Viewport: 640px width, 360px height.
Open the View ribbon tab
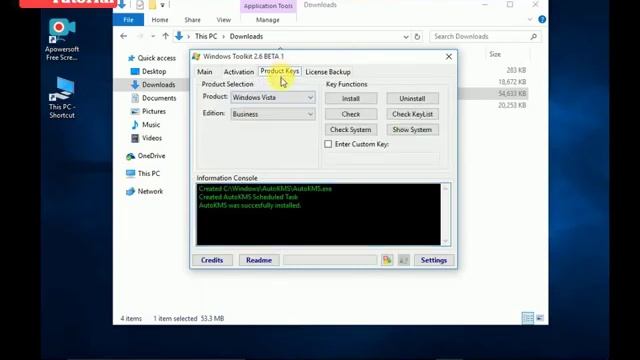[x=223, y=20]
